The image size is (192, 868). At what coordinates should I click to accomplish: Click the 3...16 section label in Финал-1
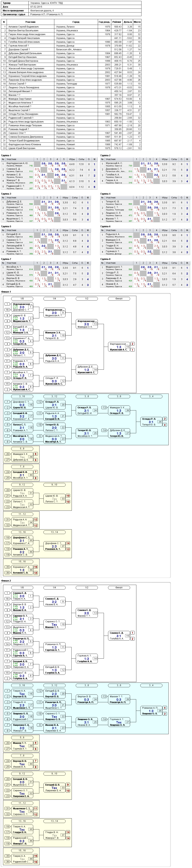[22, 396]
